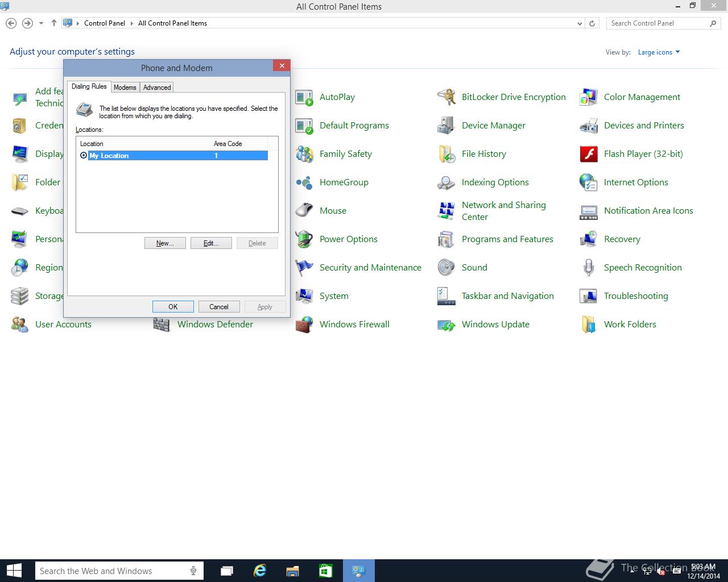The image size is (728, 582).
Task: Click the Search the Web and Windows box
Action: pos(119,571)
